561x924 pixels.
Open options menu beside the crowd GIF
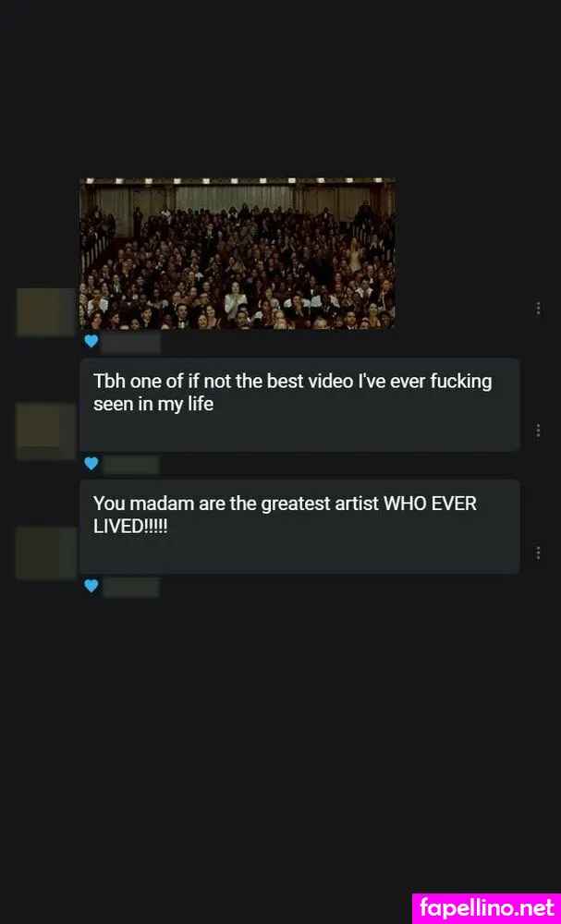538,309
